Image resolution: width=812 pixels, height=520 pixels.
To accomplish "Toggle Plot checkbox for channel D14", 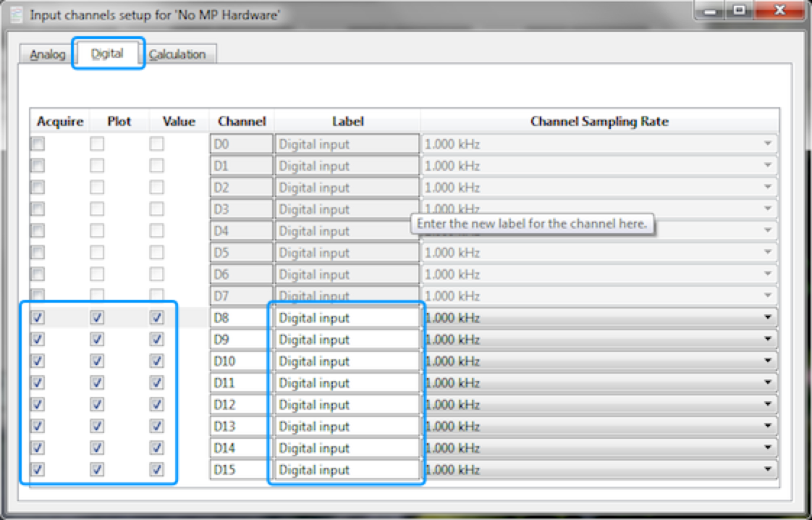I will 97,448.
